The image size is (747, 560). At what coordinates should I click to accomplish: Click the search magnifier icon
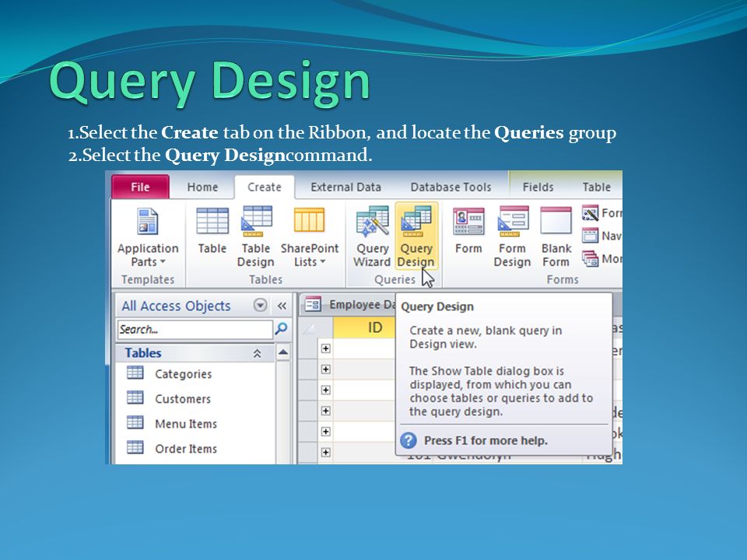pyautogui.click(x=281, y=328)
